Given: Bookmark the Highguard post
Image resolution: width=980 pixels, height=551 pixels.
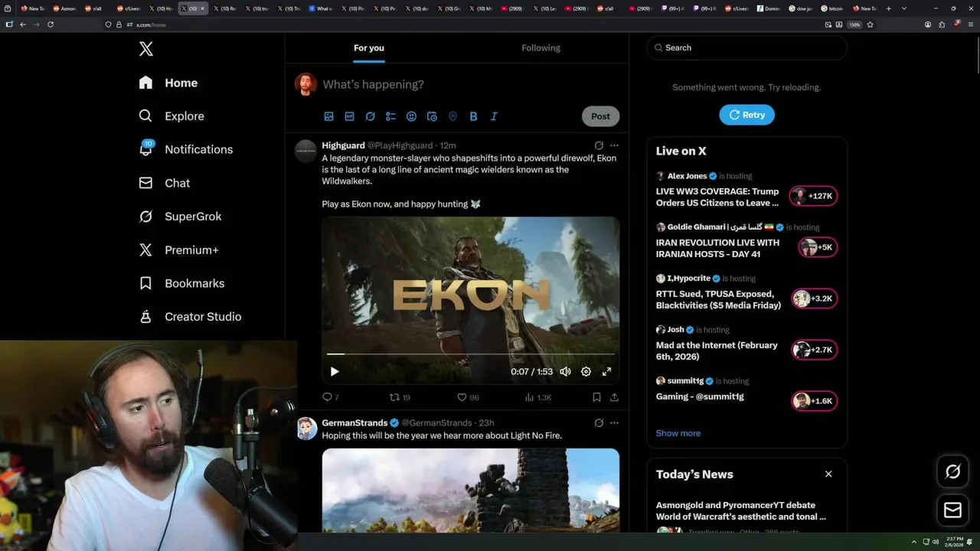Looking at the screenshot, I should (596, 397).
